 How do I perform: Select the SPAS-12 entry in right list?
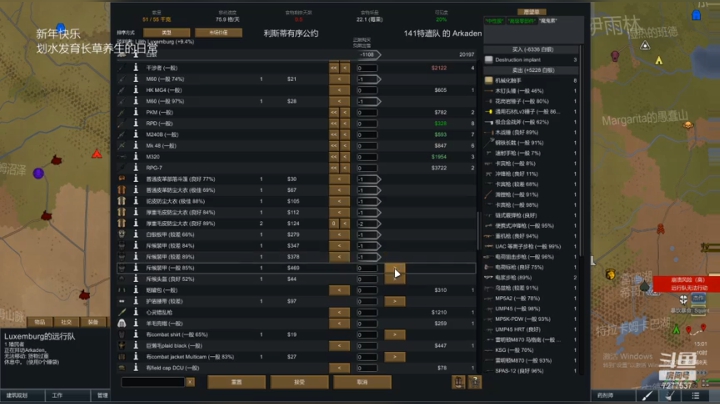(x=532, y=371)
